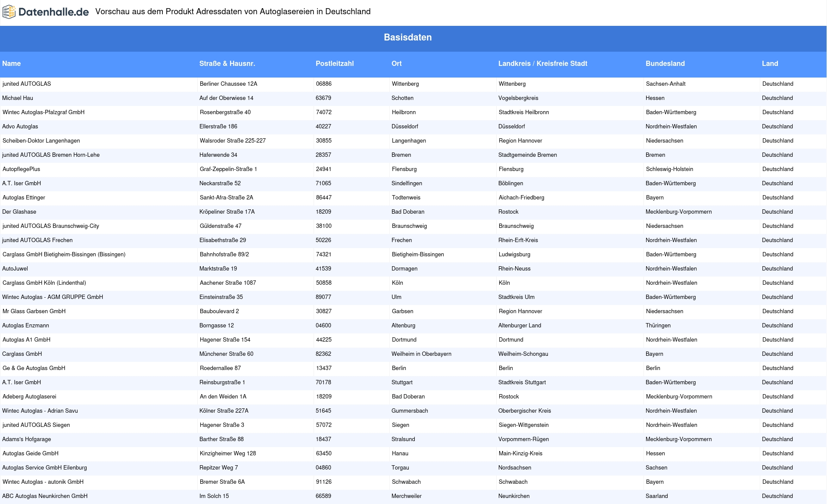Click Wintec Autoglas - Adrian Savu
The width and height of the screenshot is (827, 504).
click(x=40, y=411)
